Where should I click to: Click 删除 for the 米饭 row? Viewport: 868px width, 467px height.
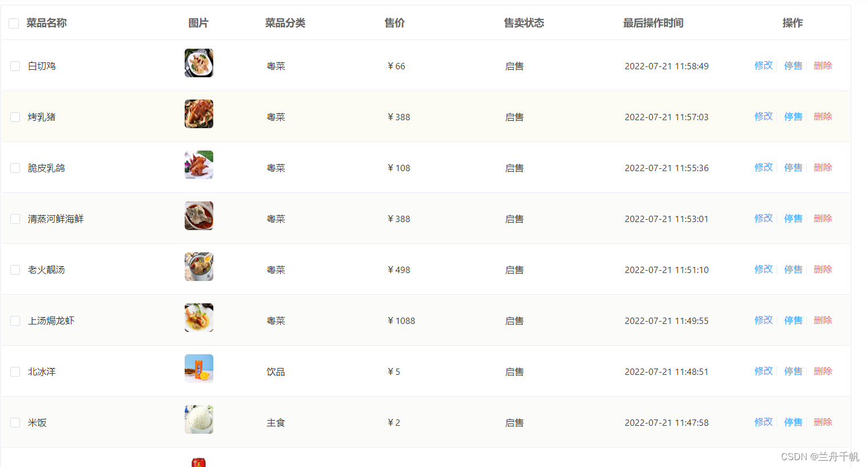click(823, 422)
